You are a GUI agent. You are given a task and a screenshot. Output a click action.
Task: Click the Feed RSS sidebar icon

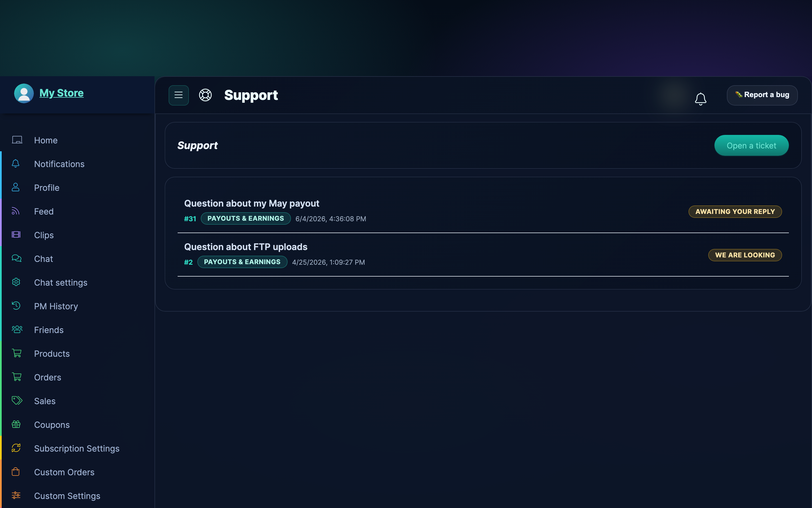(16, 211)
